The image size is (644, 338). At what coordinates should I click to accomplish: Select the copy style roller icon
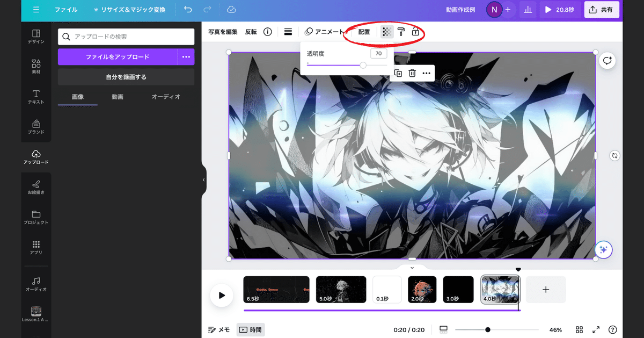pyautogui.click(x=401, y=32)
